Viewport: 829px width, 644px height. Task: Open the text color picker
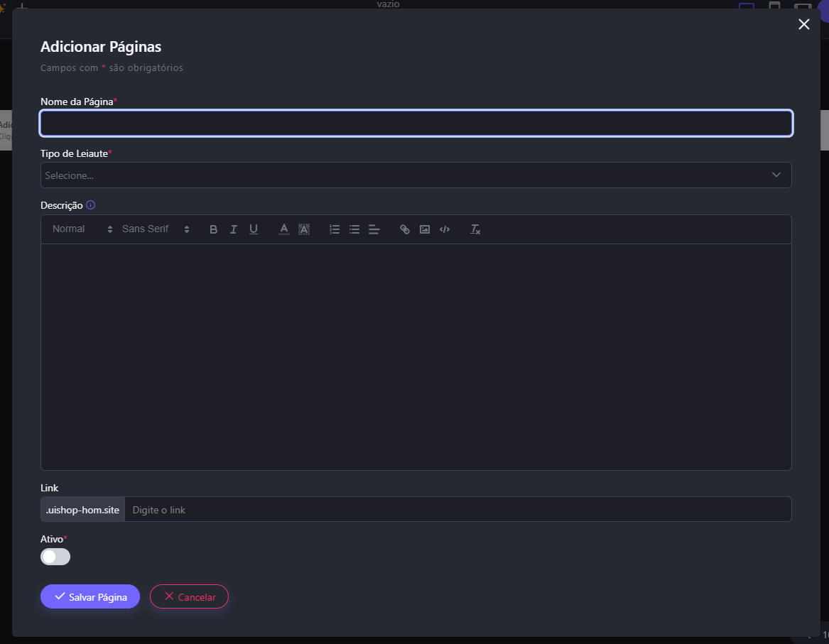click(x=284, y=229)
